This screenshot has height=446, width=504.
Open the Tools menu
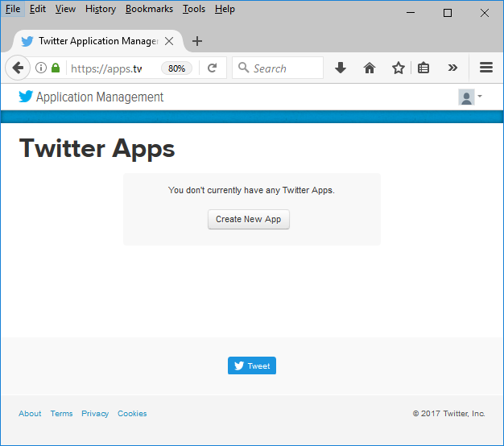coord(194,9)
